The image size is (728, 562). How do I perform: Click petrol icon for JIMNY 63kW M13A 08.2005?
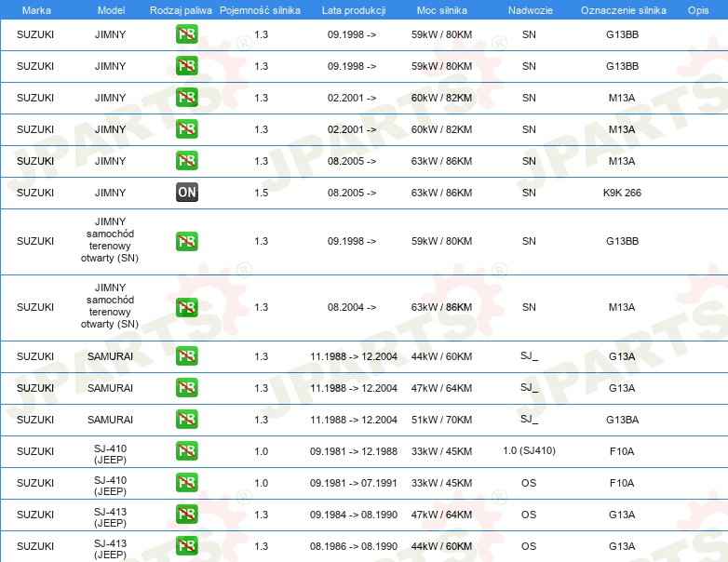(x=186, y=161)
